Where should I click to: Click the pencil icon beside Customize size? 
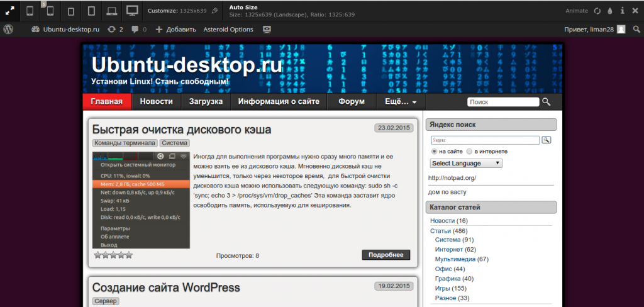[x=215, y=11]
